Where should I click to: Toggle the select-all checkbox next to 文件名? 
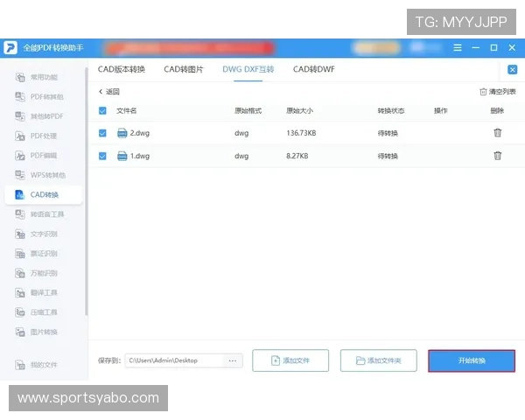click(x=102, y=110)
